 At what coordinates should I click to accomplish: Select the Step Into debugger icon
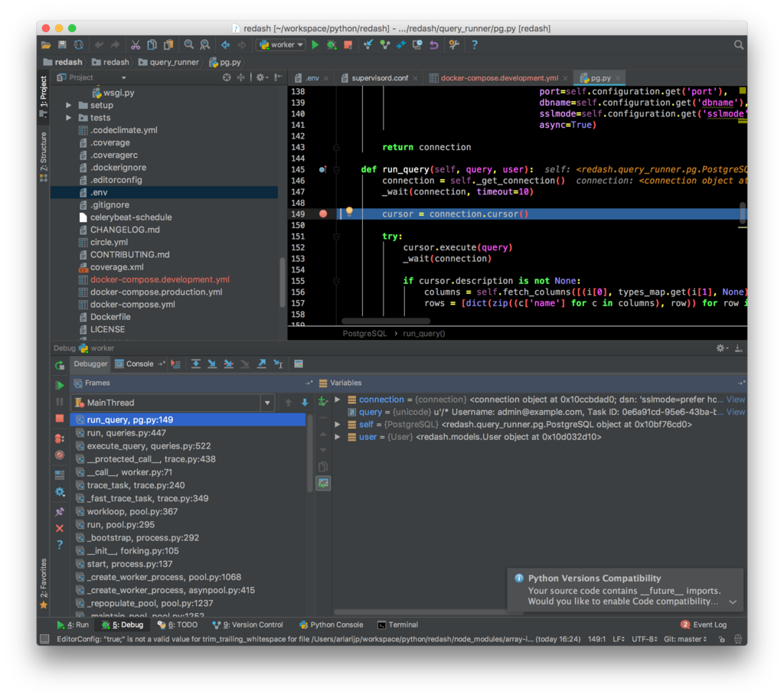[x=213, y=364]
